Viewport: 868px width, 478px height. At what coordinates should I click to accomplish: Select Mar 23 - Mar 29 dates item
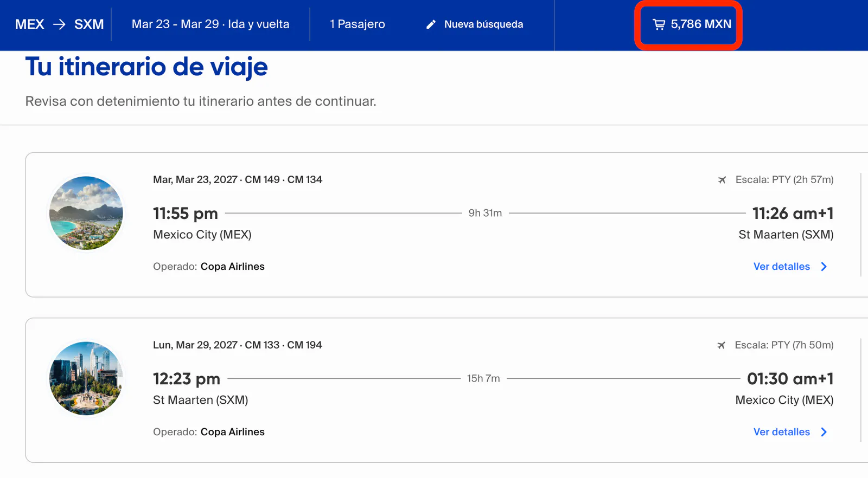210,24
